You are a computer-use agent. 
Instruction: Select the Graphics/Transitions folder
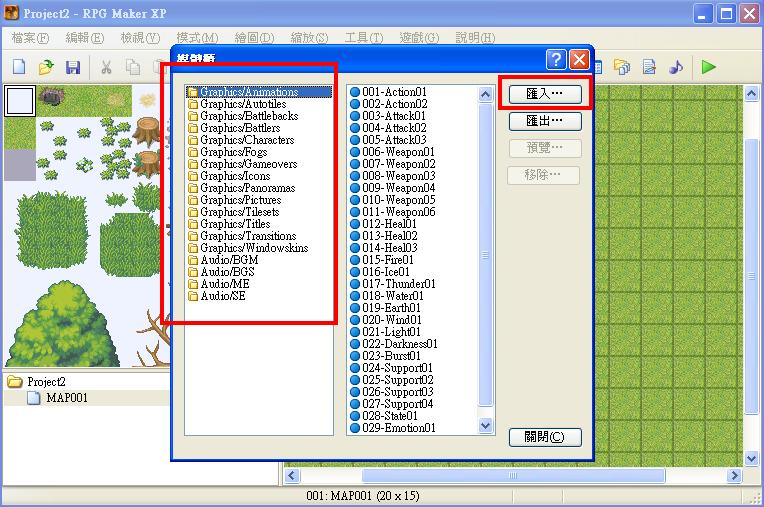click(x=242, y=236)
